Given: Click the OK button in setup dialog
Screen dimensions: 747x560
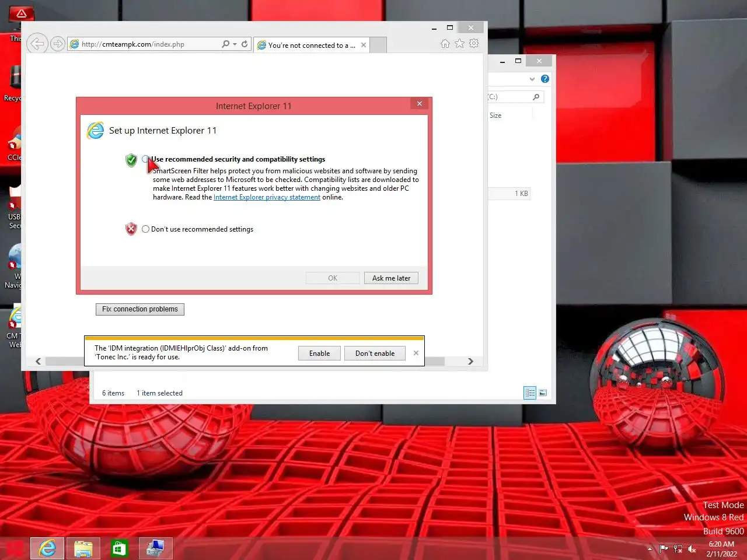Looking at the screenshot, I should click(333, 278).
